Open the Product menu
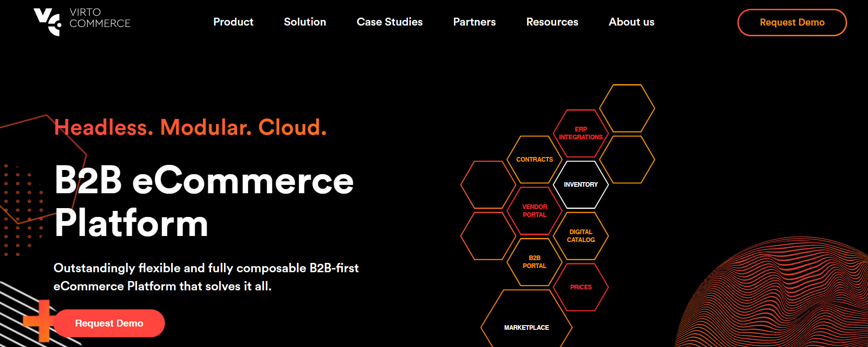The width and height of the screenshot is (868, 347). 233,22
